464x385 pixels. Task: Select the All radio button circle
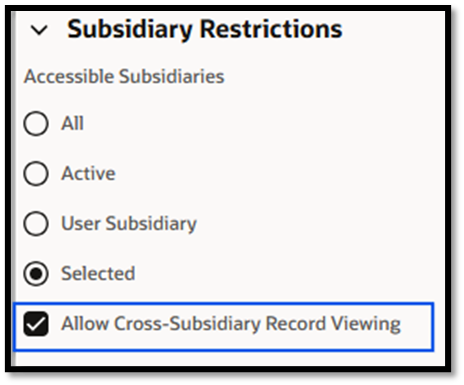click(36, 123)
